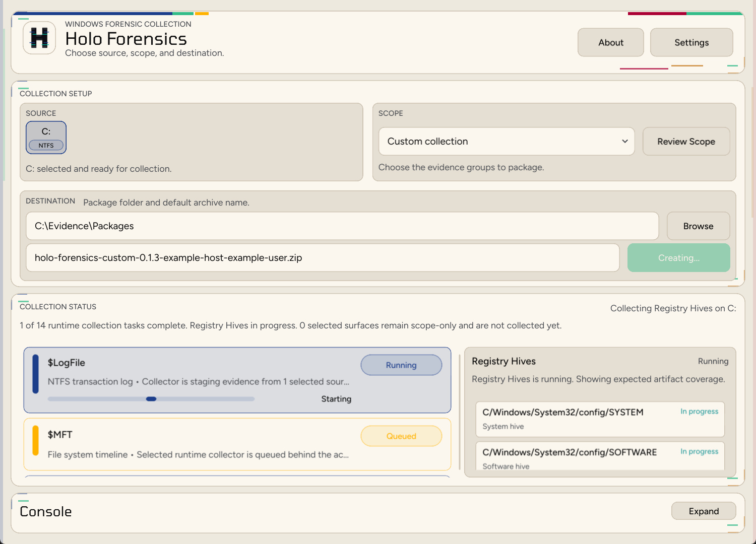Click the In progress label for SYSTEM hive

699,412
